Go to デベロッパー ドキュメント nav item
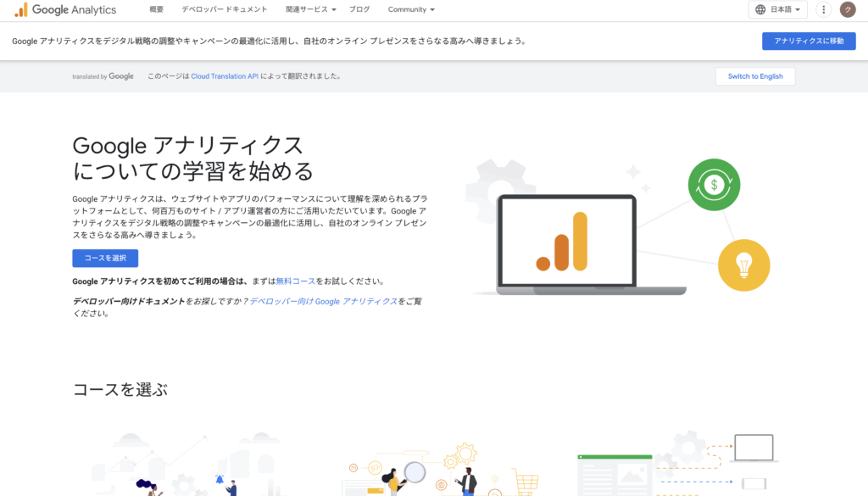This screenshot has height=496, width=868. tap(224, 9)
